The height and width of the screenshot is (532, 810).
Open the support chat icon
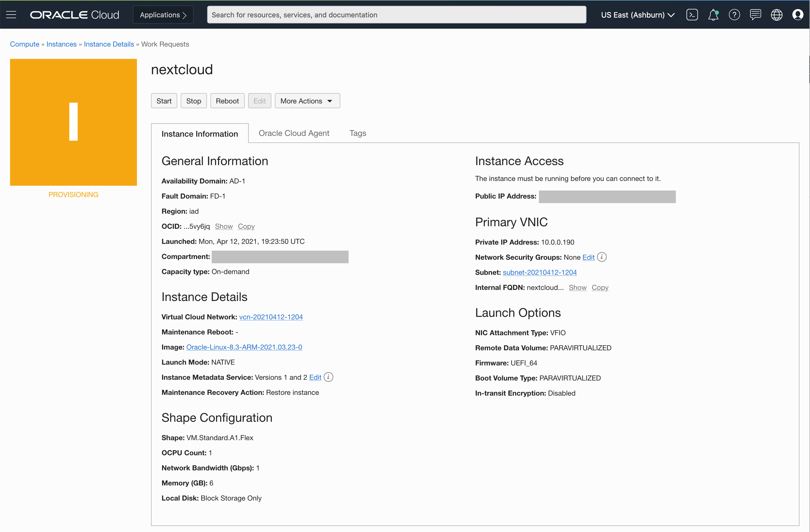point(755,15)
